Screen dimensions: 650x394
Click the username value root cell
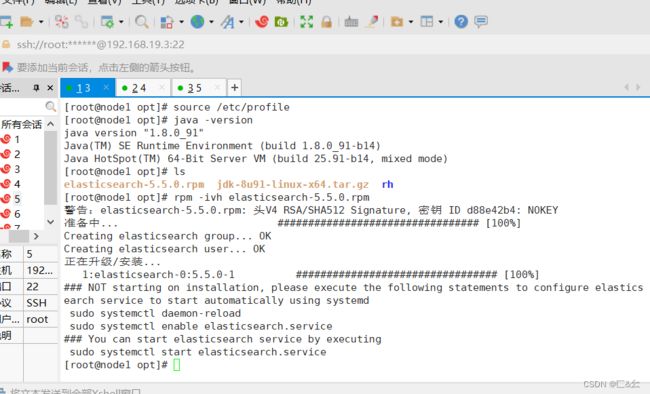[x=41, y=319]
